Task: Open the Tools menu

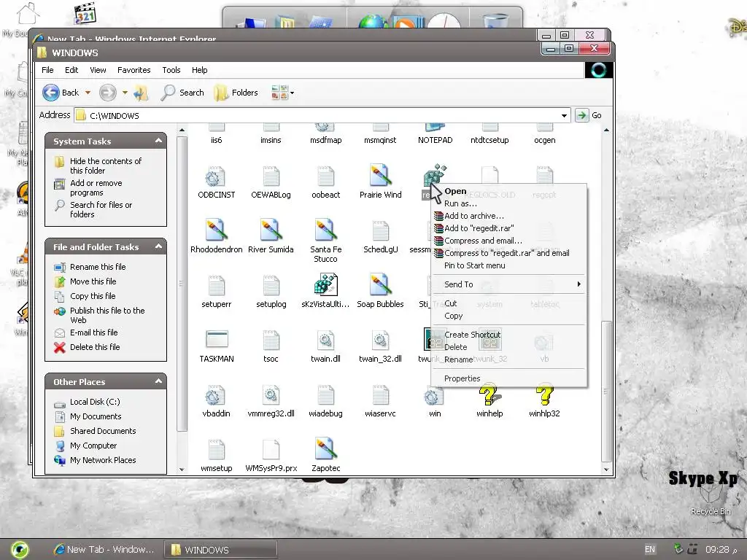Action: tap(171, 70)
